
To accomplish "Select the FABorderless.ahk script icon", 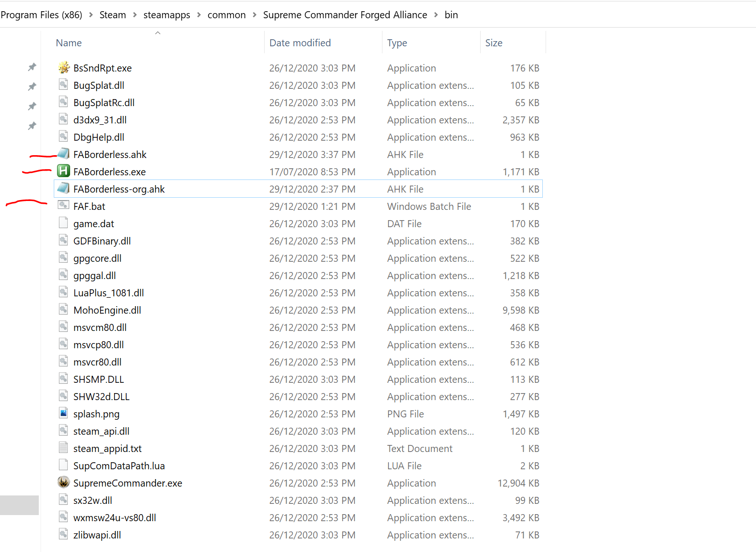I will pyautogui.click(x=64, y=154).
